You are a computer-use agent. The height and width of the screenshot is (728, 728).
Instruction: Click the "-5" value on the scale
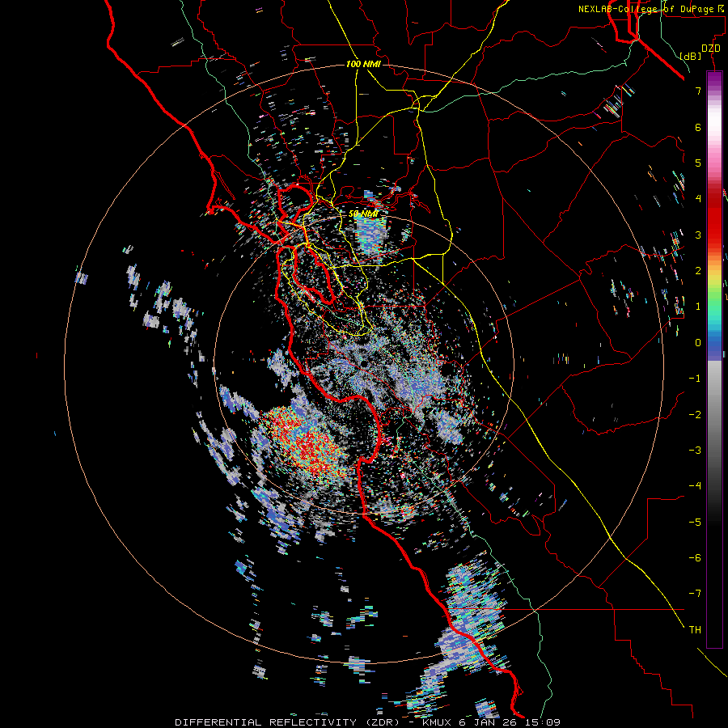click(695, 522)
